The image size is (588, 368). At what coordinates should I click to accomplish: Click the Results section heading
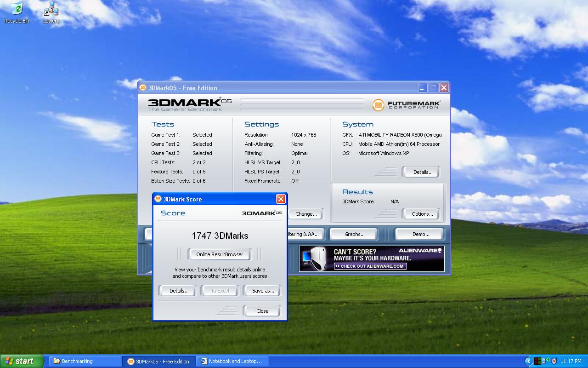point(357,192)
